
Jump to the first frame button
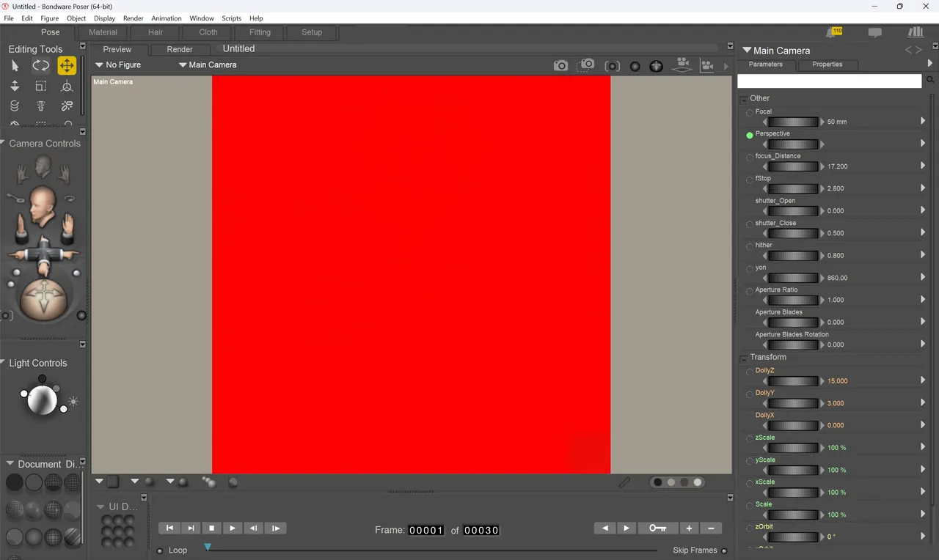tap(169, 528)
